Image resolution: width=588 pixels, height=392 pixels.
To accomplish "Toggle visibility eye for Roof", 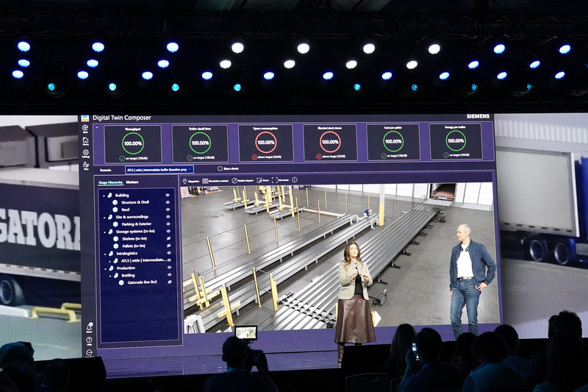I will [x=168, y=210].
